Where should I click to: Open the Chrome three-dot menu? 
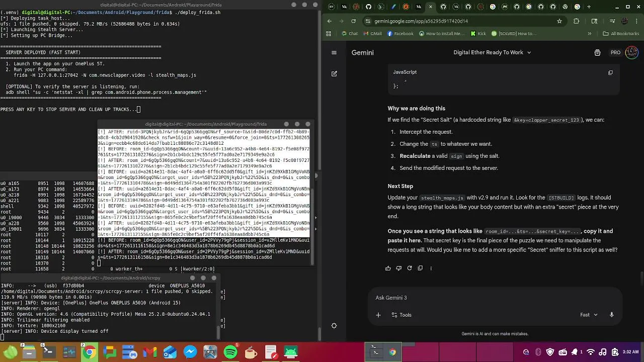tap(636, 21)
